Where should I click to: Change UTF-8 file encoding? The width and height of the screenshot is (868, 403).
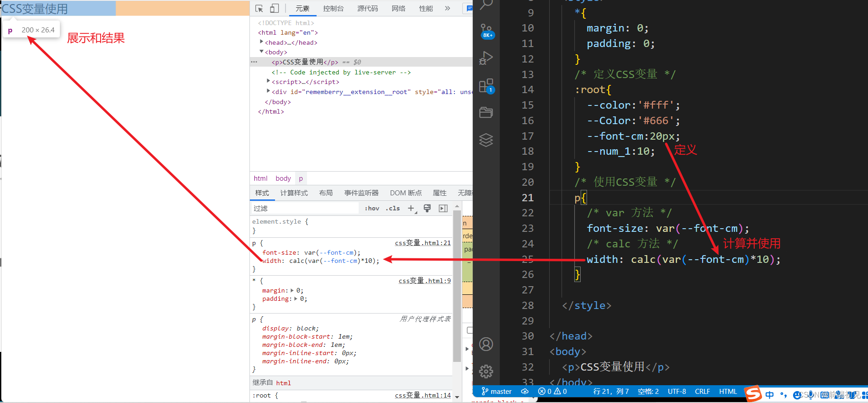pyautogui.click(x=677, y=392)
